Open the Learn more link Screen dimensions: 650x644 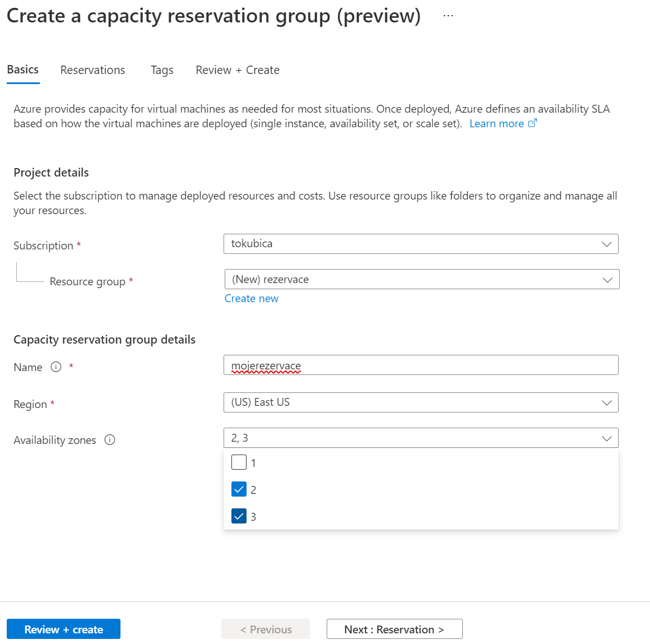click(496, 124)
